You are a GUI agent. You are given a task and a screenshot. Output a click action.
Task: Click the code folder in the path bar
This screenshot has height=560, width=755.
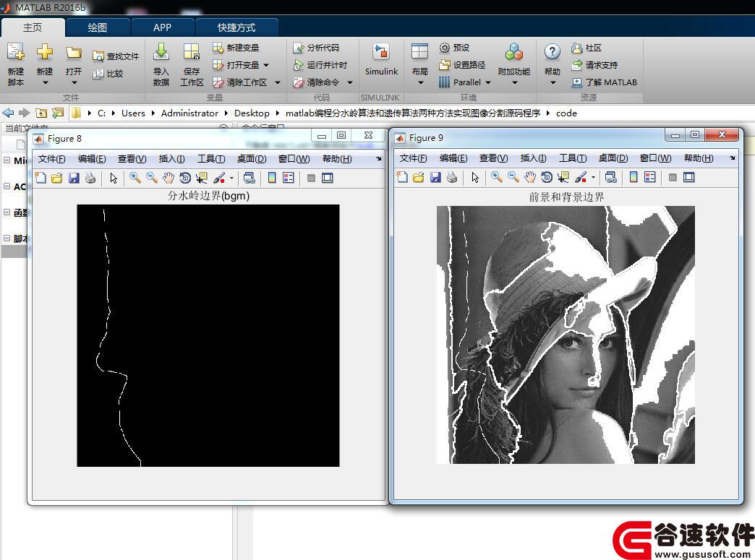pos(566,113)
